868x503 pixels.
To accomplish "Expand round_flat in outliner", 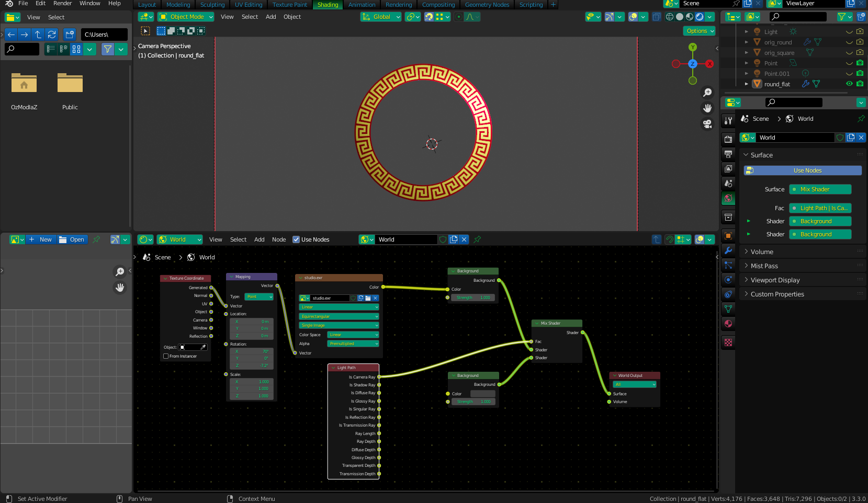I will click(747, 84).
